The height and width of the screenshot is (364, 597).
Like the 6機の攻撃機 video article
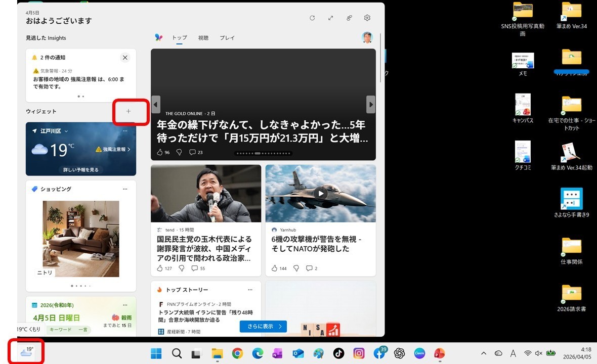tap(275, 268)
